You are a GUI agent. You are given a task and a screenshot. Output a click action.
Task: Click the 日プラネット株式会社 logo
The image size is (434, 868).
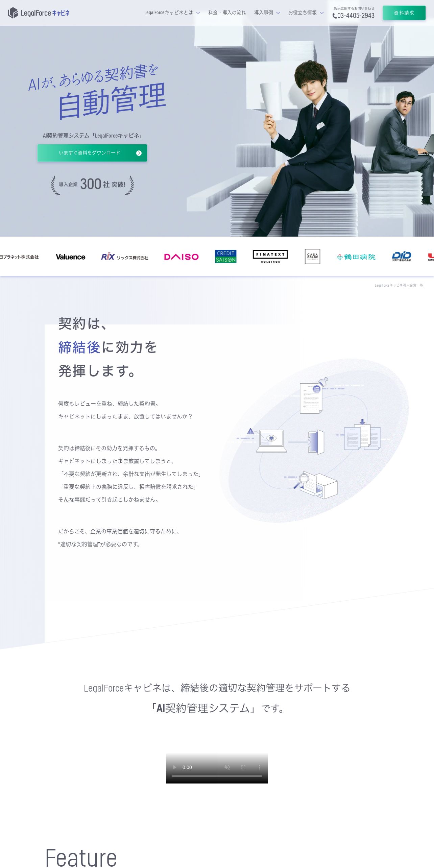tap(19, 257)
